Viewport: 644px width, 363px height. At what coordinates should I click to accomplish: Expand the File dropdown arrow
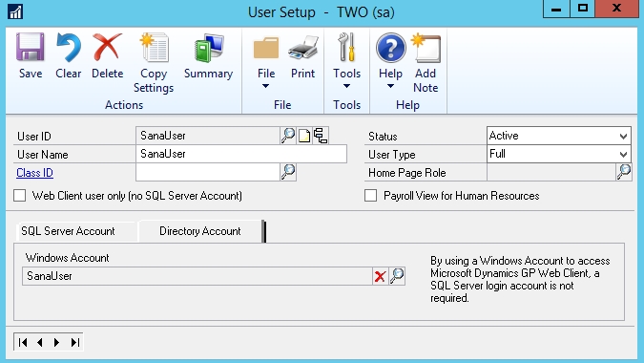coord(266,86)
